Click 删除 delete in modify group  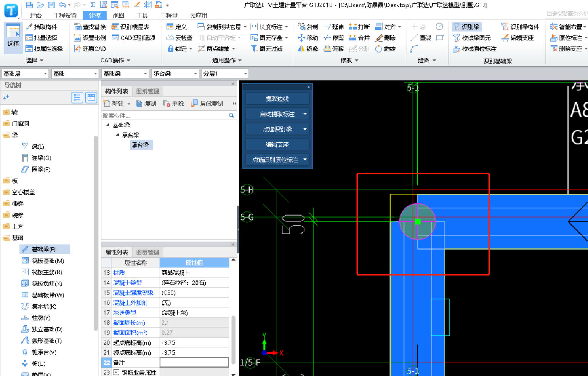386,38
